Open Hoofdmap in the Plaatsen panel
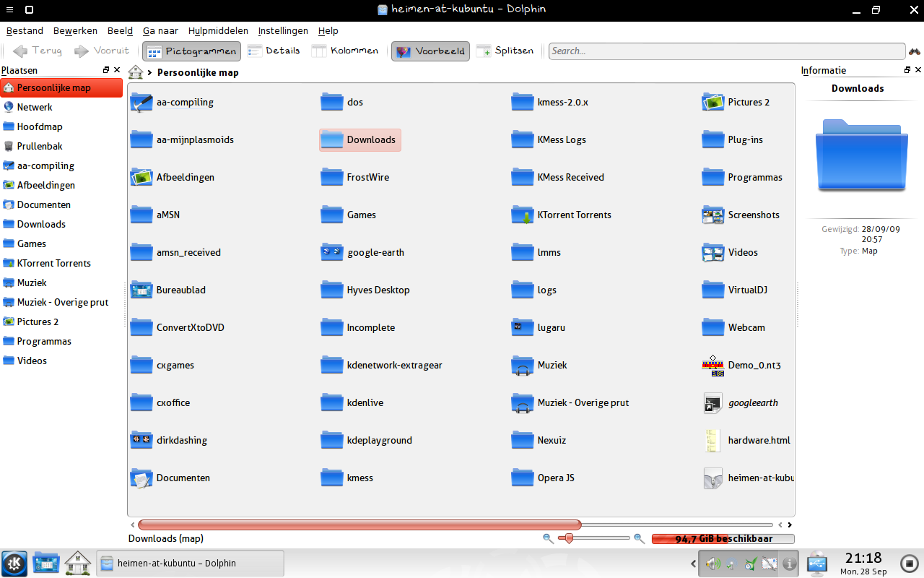Image resolution: width=924 pixels, height=578 pixels. (61, 126)
